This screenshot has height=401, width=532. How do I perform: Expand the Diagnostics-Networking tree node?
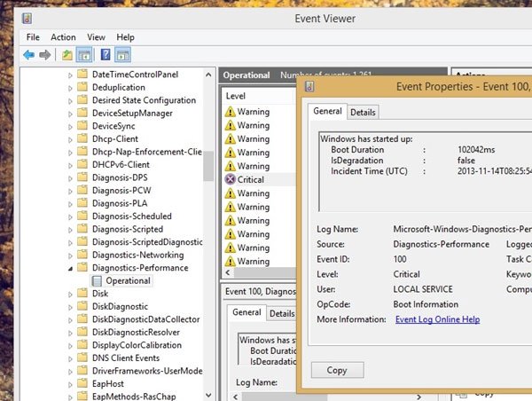[70, 256]
